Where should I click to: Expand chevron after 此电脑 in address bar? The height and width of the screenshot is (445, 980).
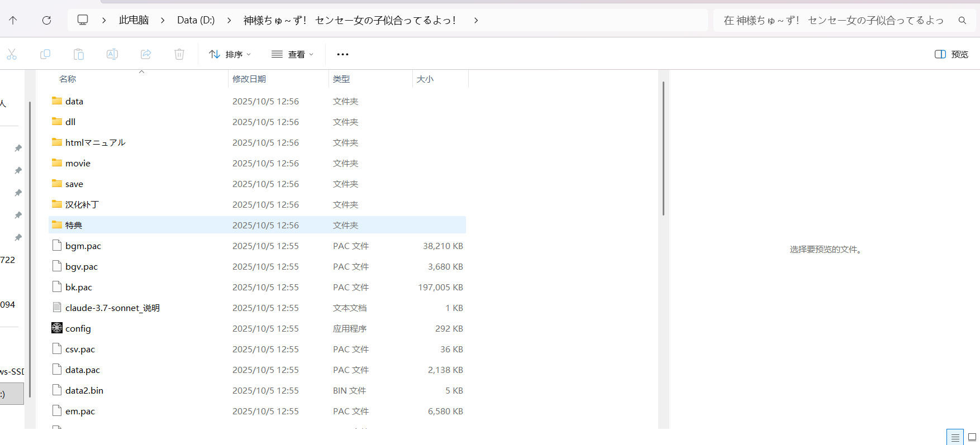[x=163, y=20]
